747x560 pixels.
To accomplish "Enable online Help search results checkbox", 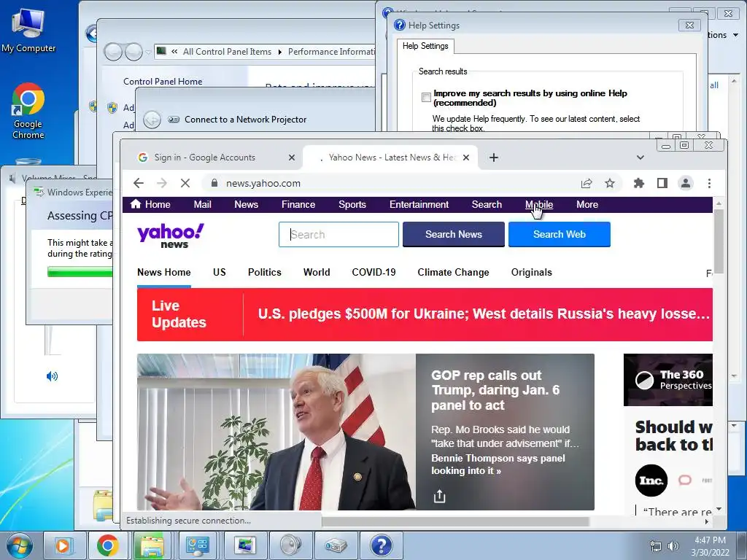I will pos(426,97).
